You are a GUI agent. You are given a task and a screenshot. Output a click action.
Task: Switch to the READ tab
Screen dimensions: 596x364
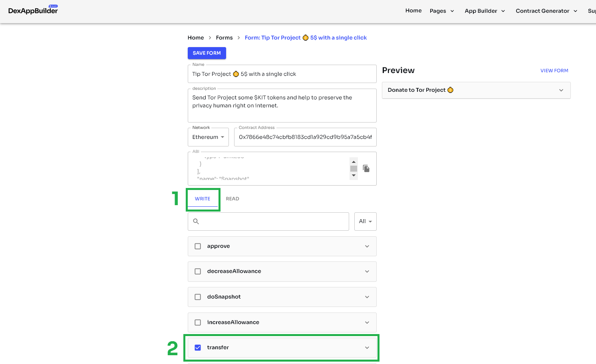point(232,199)
